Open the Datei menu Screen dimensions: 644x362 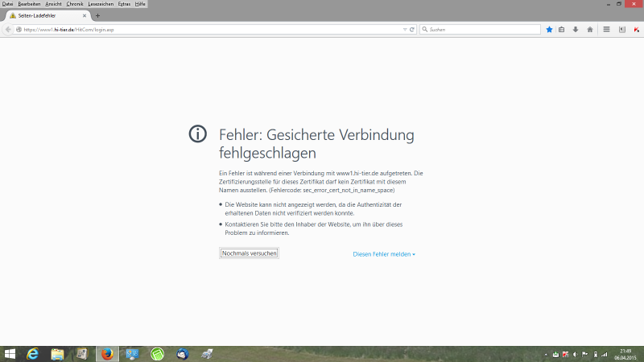pyautogui.click(x=7, y=4)
